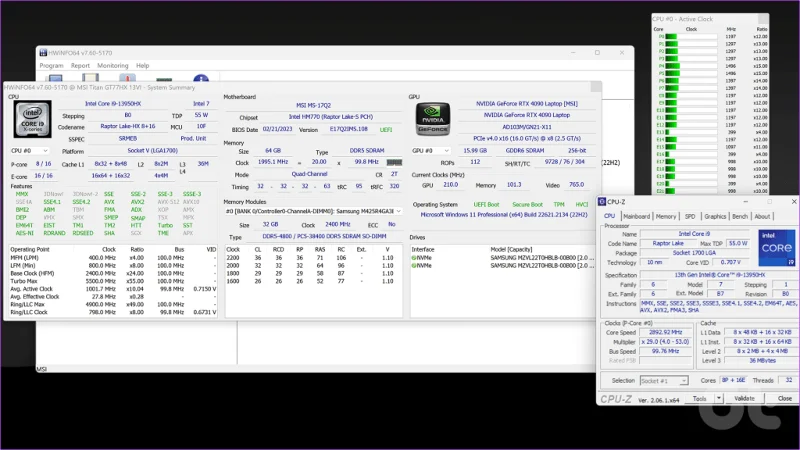Switch to the Bench tab in CPU-Z
Screen dimensions: 800x450
click(x=740, y=216)
